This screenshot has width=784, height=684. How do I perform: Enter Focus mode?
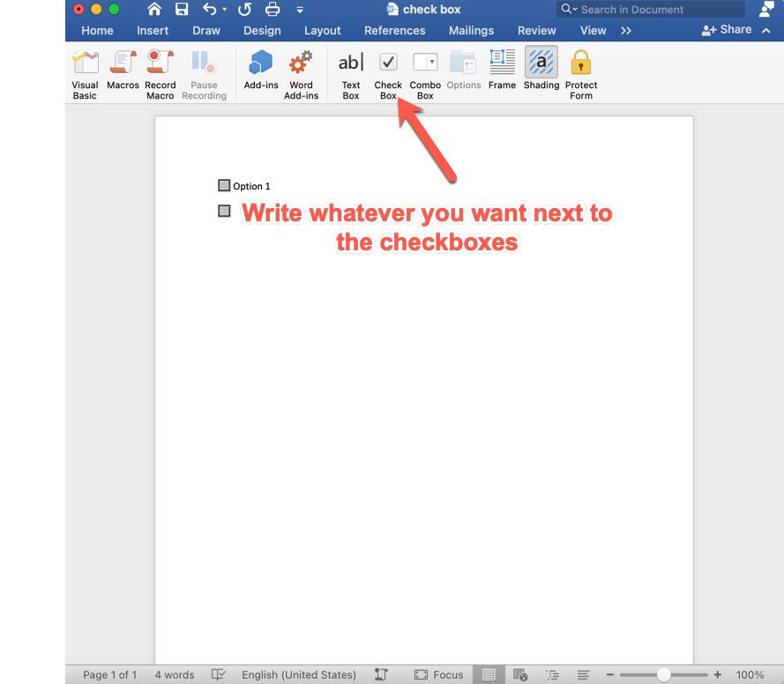click(x=438, y=674)
